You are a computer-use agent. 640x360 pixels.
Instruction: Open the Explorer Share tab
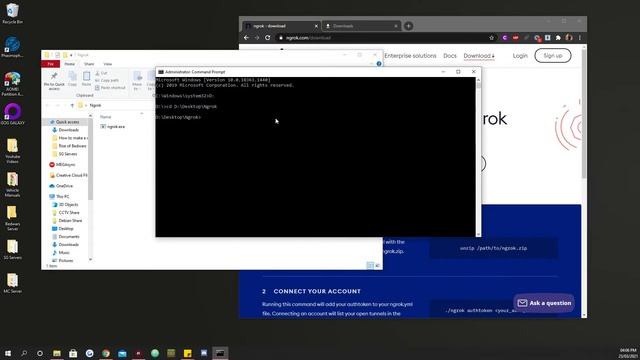click(89, 64)
